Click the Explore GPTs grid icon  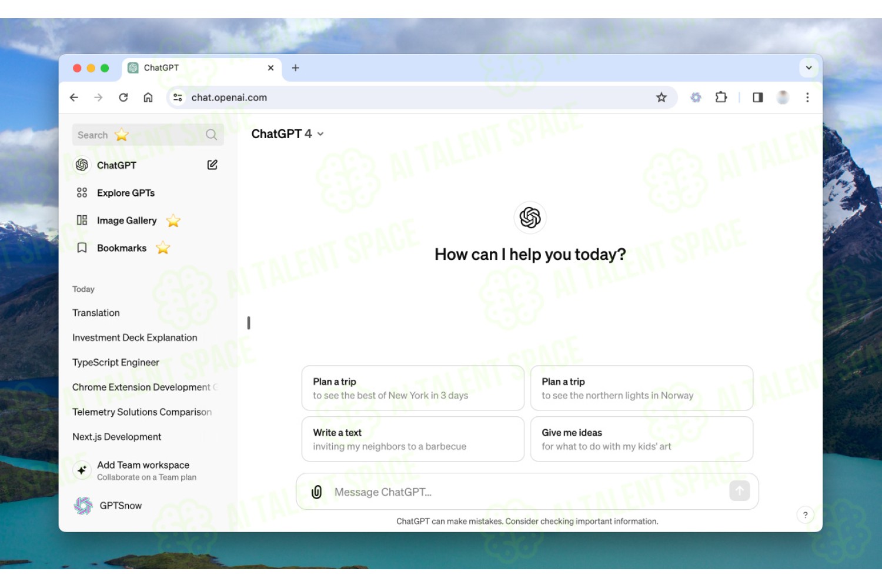coord(82,193)
